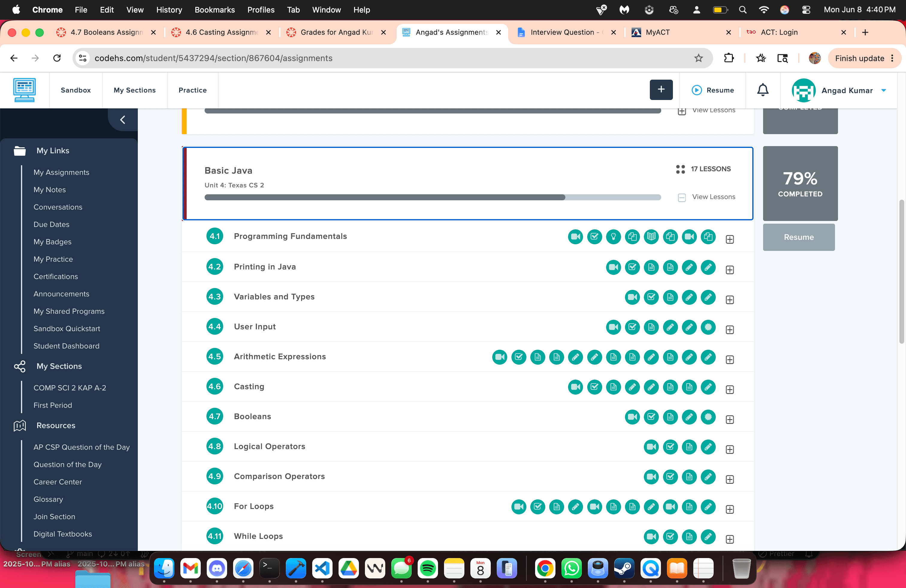
Task: Expand the Casting lesson row
Action: [x=729, y=390]
